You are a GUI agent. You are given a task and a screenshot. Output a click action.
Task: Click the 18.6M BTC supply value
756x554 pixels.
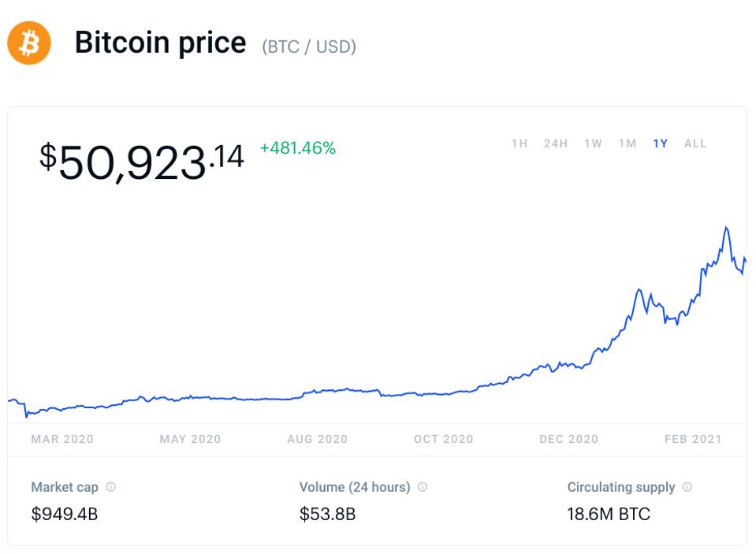pyautogui.click(x=609, y=515)
